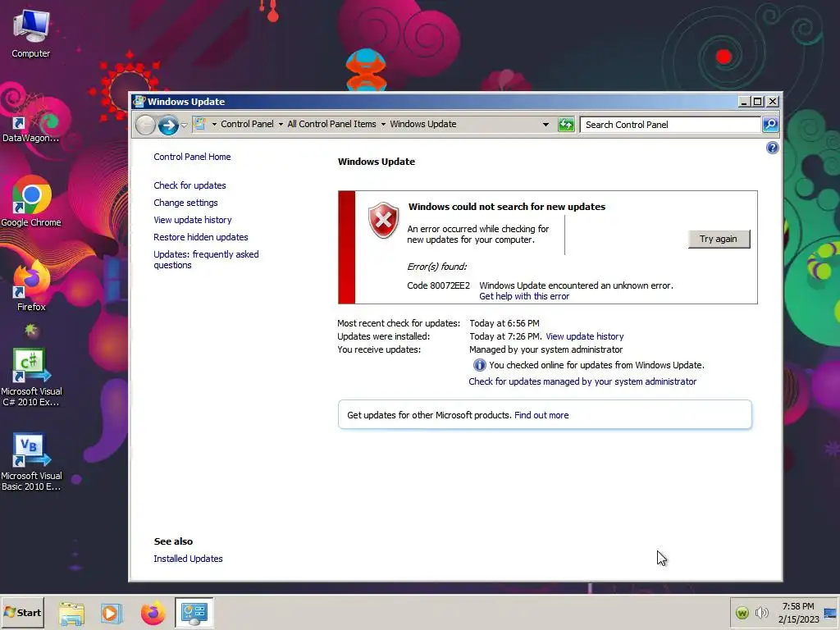The width and height of the screenshot is (840, 630).
Task: Click the search magnifier icon
Action: point(769,125)
